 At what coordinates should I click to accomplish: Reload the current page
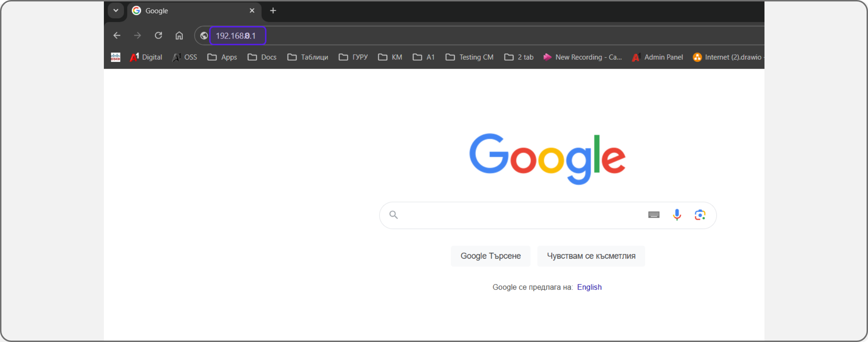tap(158, 36)
